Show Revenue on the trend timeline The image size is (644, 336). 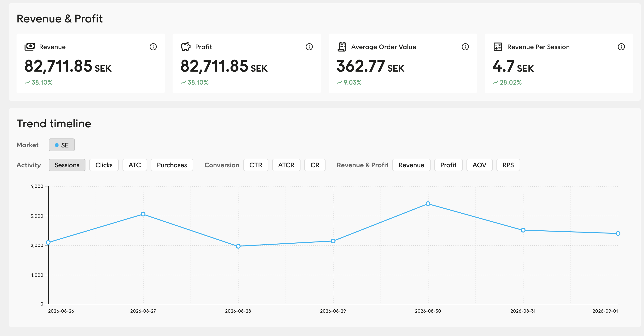[x=411, y=165]
